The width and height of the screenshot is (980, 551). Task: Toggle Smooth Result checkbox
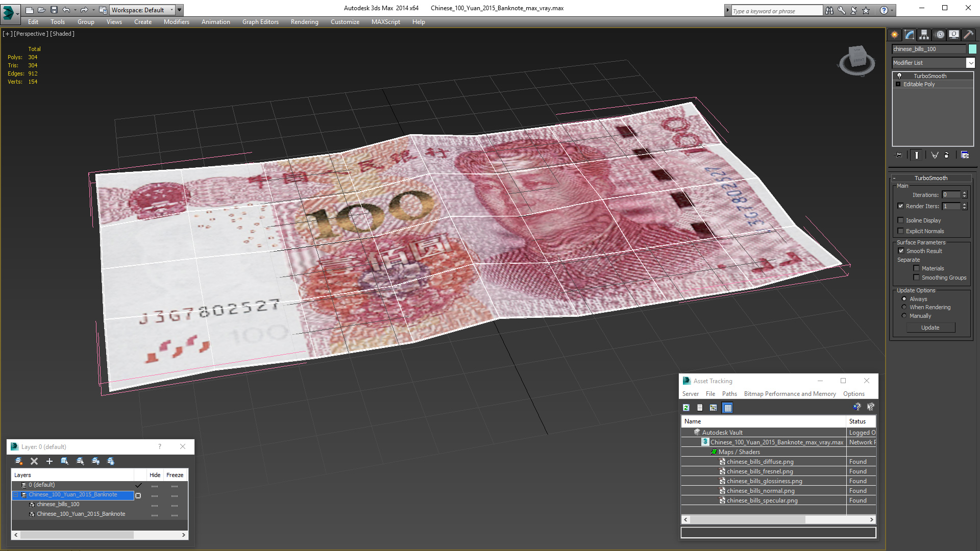pos(901,251)
